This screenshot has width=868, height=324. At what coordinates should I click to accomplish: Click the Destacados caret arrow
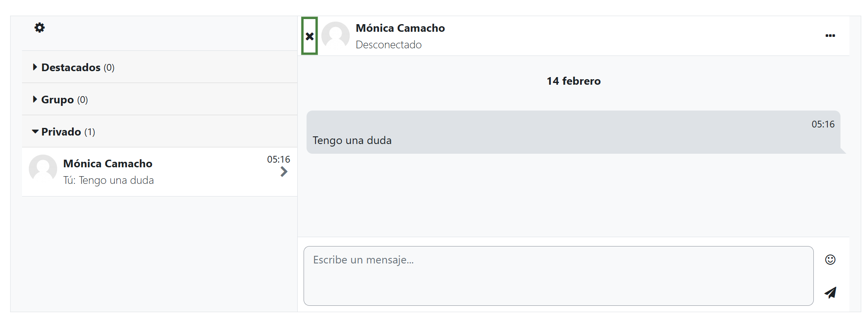point(35,67)
